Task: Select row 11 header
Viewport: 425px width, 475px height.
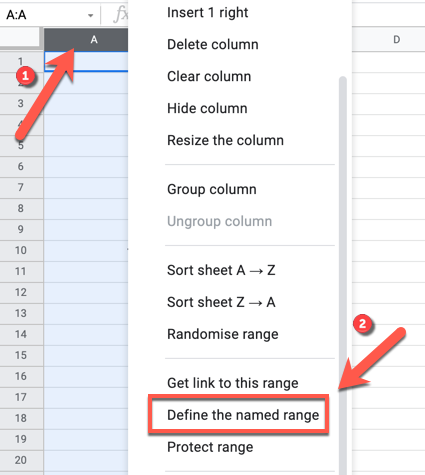Action: pyautogui.click(x=21, y=272)
